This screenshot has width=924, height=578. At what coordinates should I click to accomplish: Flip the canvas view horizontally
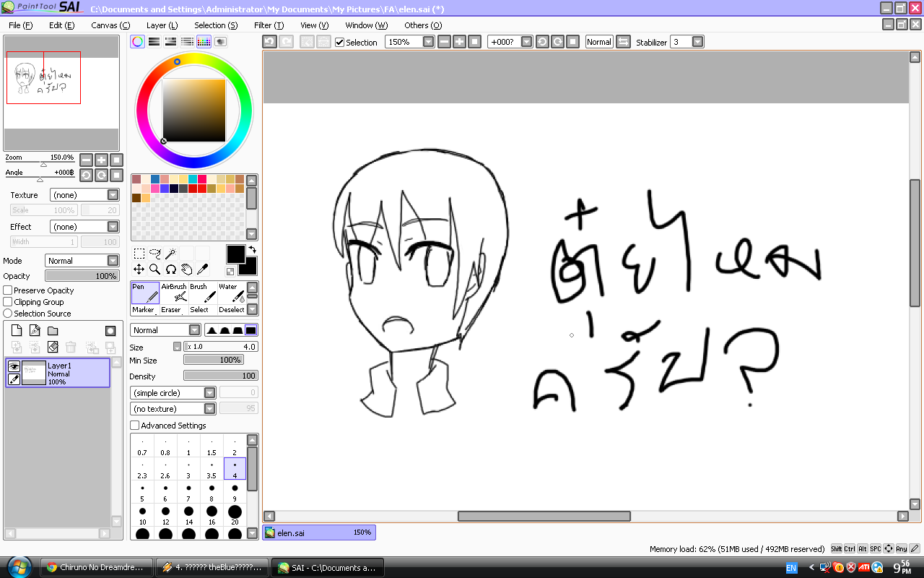coord(623,42)
